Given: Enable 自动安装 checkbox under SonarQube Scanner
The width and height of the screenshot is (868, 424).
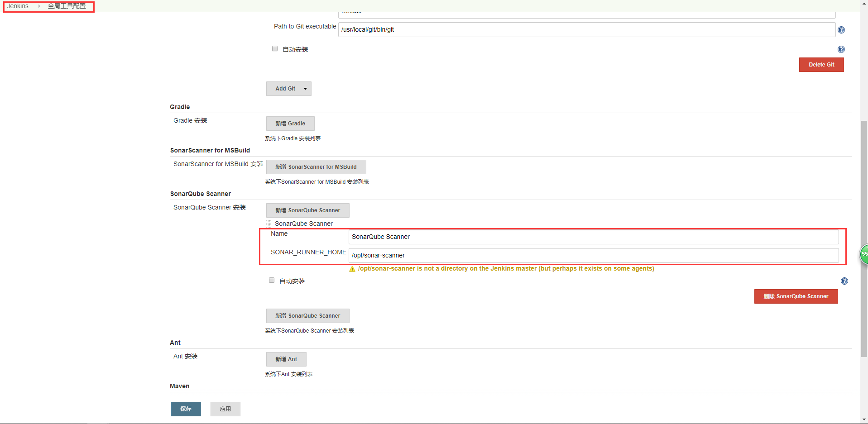Looking at the screenshot, I should [272, 280].
